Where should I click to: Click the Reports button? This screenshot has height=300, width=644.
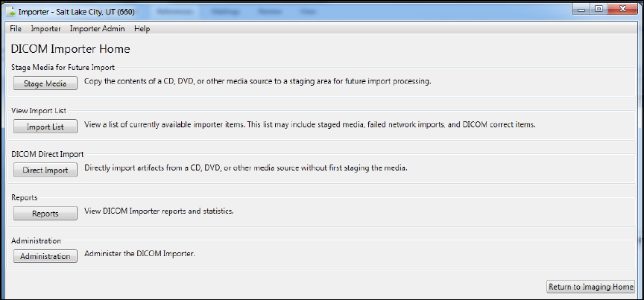[x=45, y=213]
